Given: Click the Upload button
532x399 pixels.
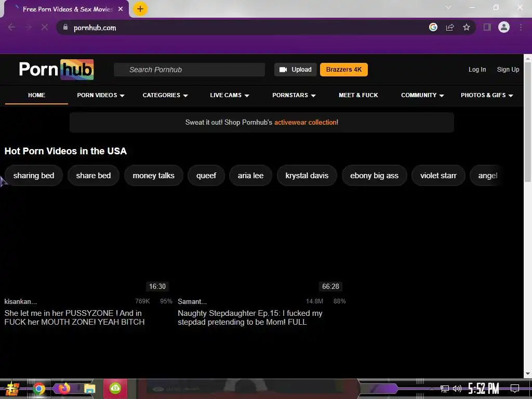Looking at the screenshot, I should pos(295,70).
